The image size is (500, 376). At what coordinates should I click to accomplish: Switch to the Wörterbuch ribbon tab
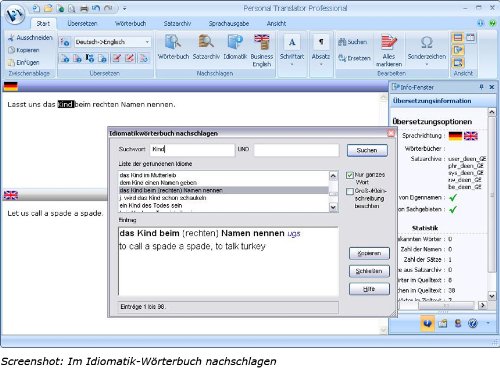click(131, 23)
